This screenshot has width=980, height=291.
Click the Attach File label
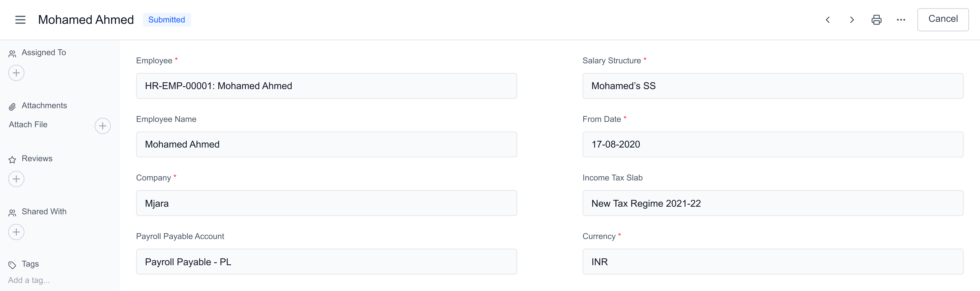[x=28, y=125]
